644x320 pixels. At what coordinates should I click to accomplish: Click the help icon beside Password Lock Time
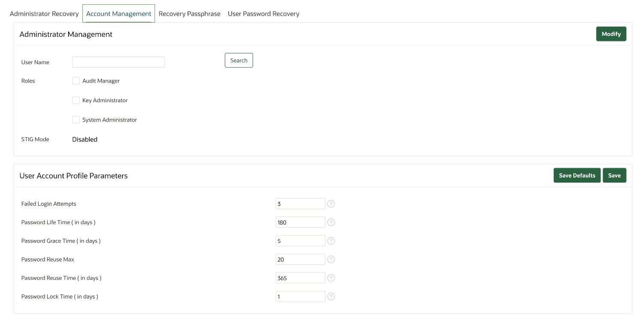tap(331, 296)
